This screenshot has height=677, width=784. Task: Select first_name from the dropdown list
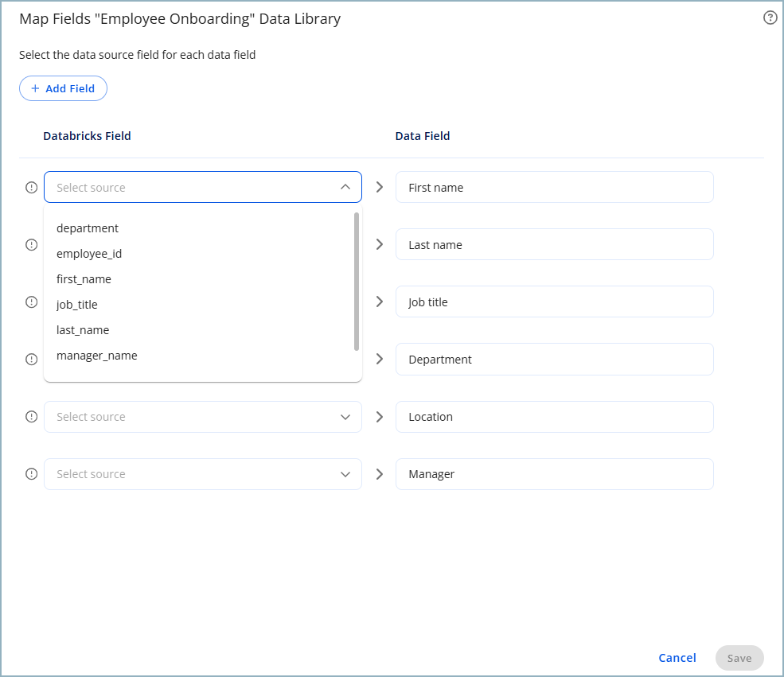pos(84,278)
